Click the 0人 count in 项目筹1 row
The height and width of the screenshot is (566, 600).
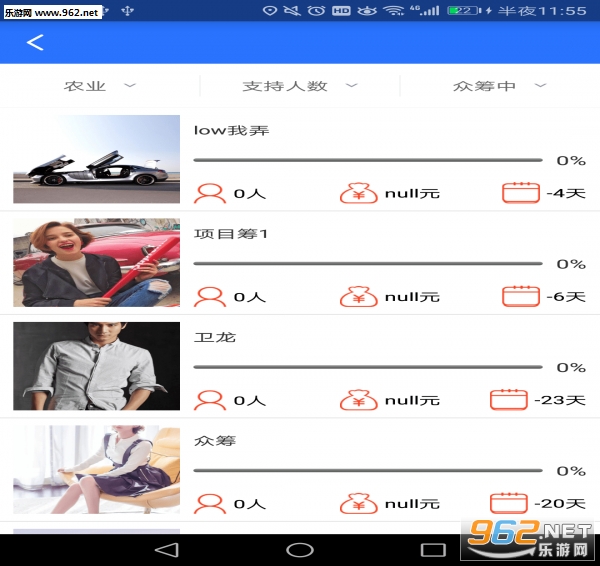coord(249,297)
